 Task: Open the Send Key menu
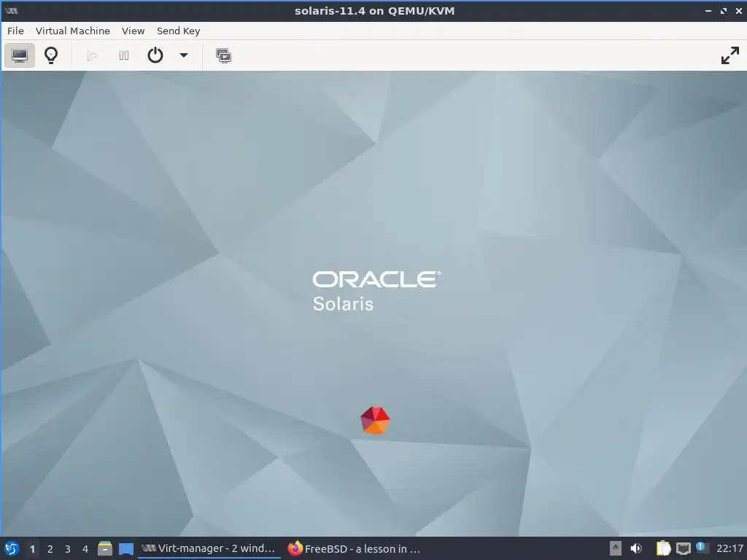[x=178, y=31]
